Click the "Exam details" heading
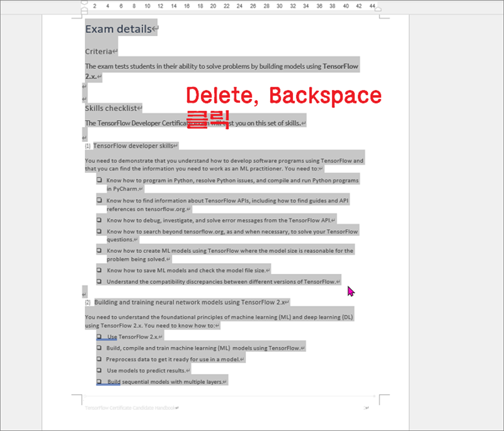Viewport: 504px width, 431px height. (119, 29)
